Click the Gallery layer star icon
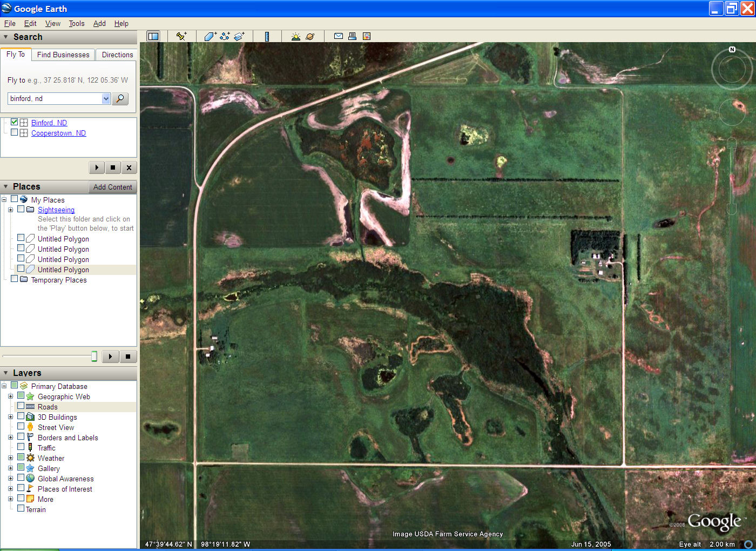 (x=30, y=468)
